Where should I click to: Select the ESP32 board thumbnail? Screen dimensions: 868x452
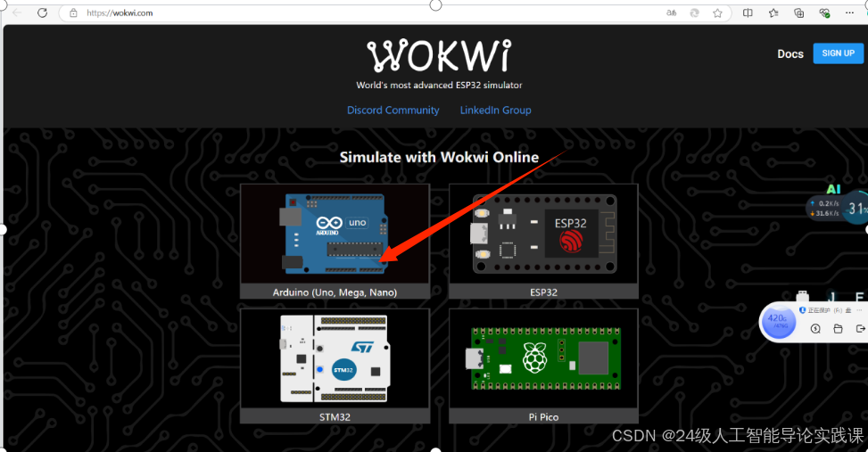(543, 234)
